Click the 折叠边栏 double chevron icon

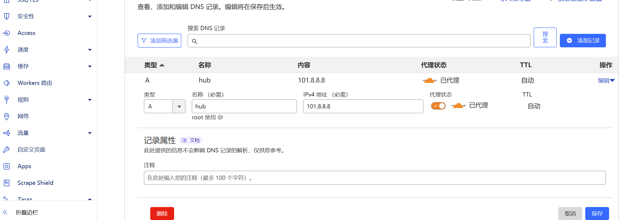point(5,212)
